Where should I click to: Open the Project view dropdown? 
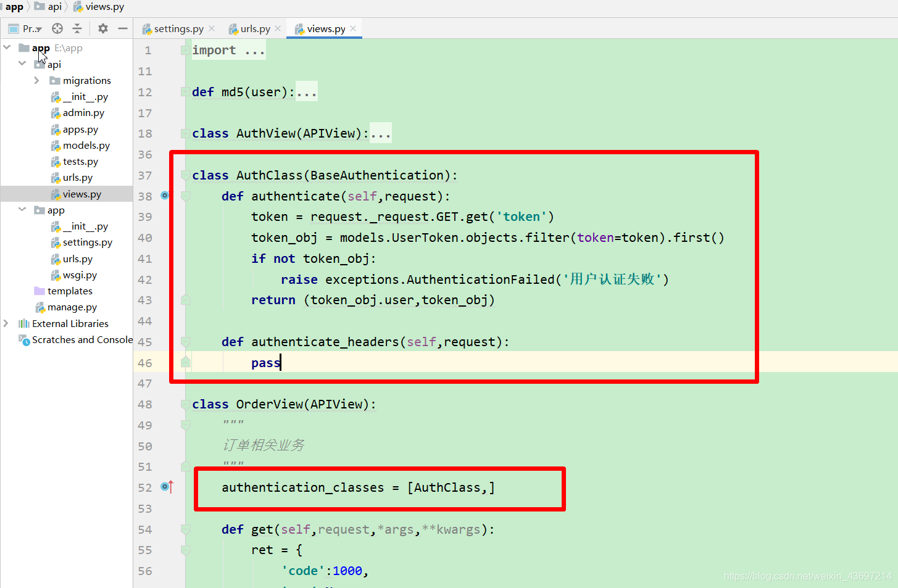coord(25,28)
